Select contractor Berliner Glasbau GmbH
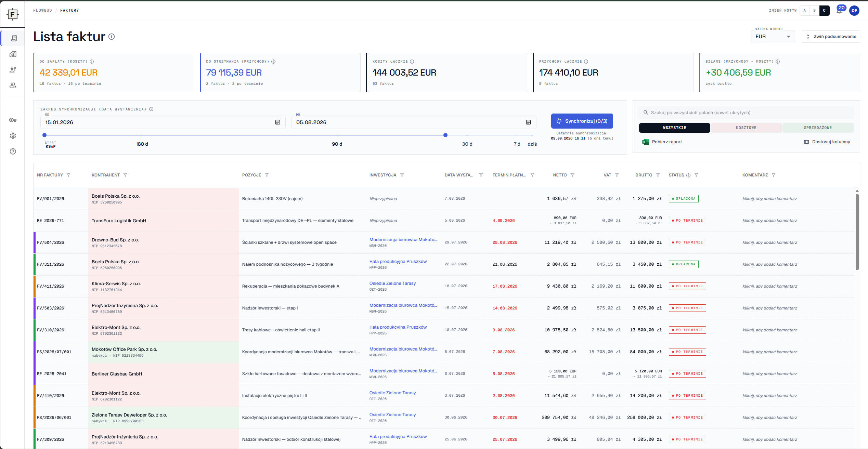The height and width of the screenshot is (449, 868). (x=117, y=374)
